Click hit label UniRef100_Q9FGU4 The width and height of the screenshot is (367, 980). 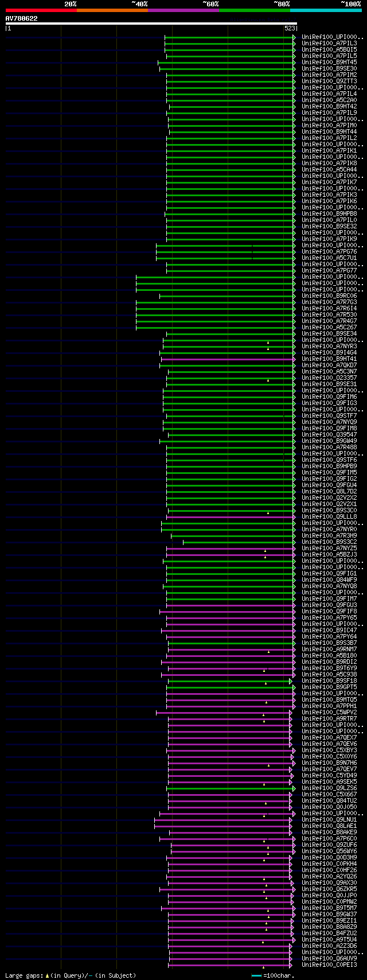[x=329, y=485]
